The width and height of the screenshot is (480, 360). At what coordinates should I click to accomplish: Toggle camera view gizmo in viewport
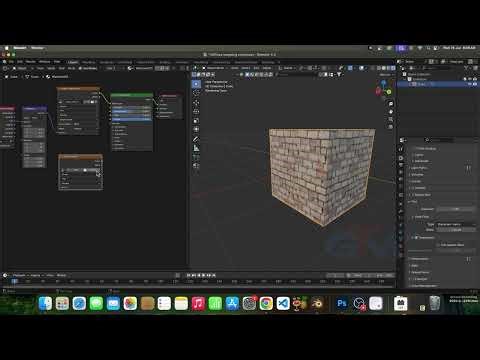tap(391, 119)
